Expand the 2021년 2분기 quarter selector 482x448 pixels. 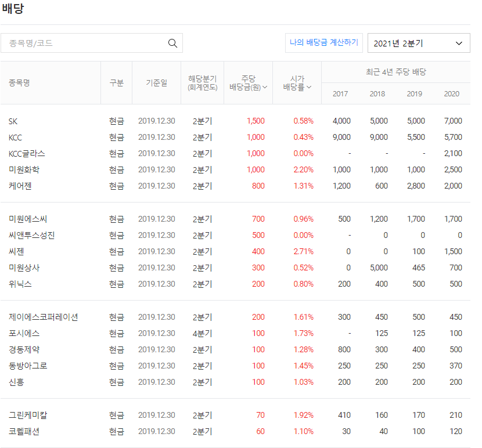click(419, 43)
